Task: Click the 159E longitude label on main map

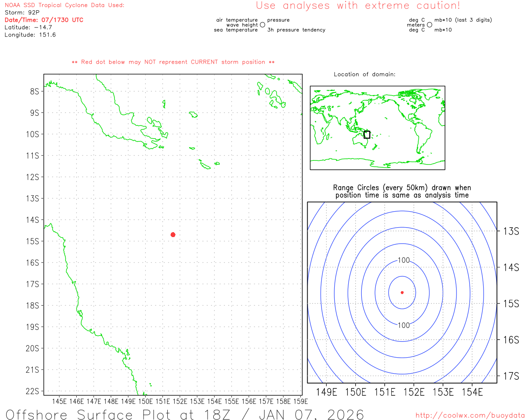Action: click(301, 401)
